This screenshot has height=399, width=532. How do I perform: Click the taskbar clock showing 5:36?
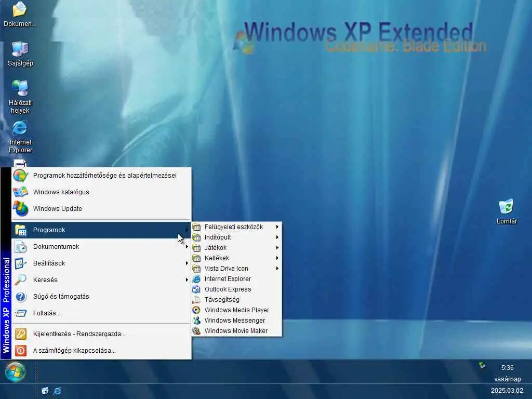[x=507, y=368]
